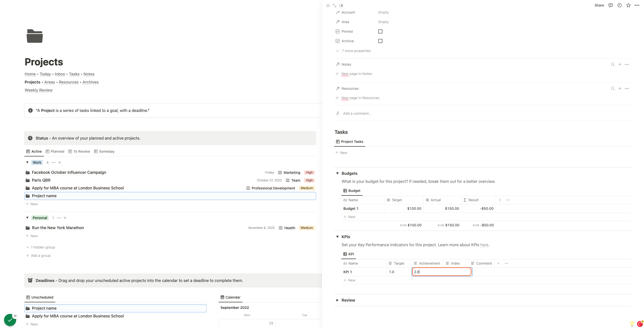
Task: Close the side peek panel with double chevron
Action: [328, 6]
